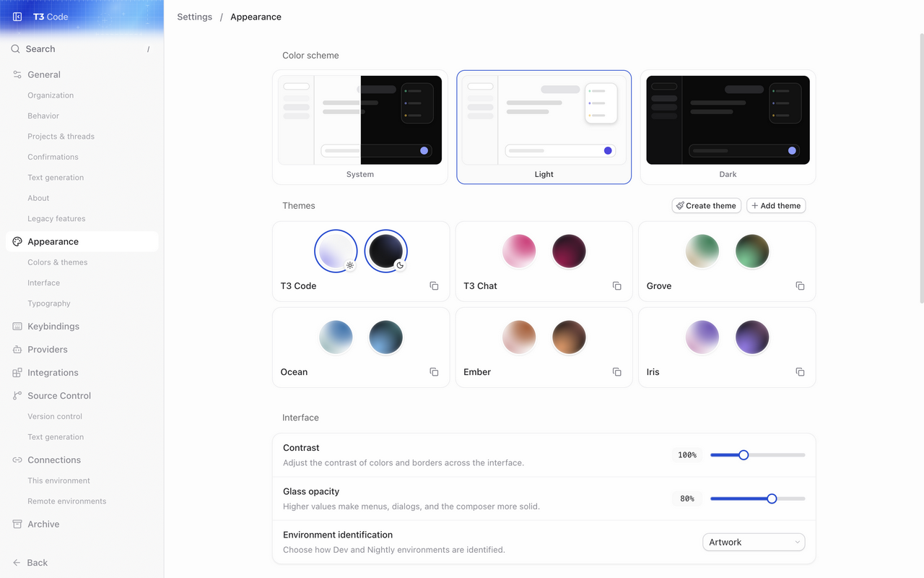Click the Source Control branch icon

coord(17,396)
